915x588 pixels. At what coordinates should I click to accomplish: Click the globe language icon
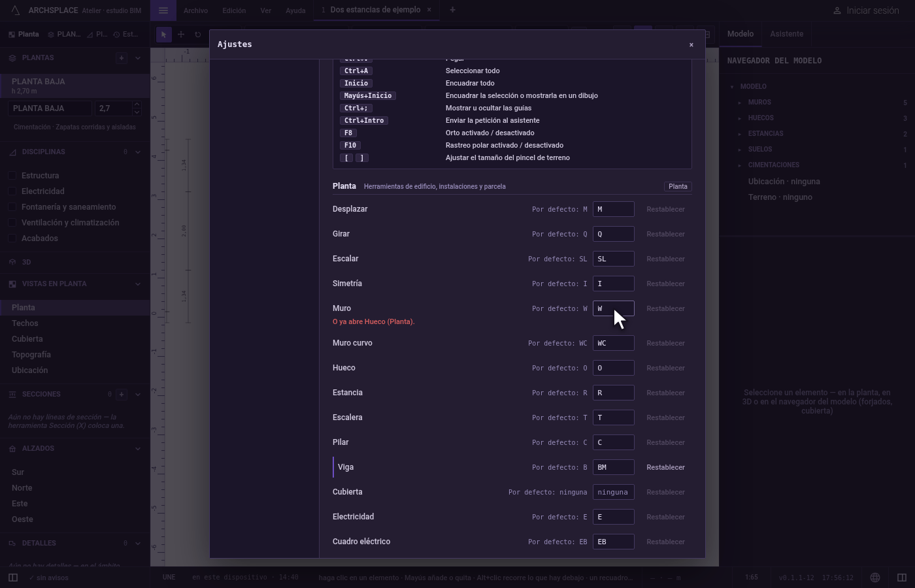click(875, 578)
